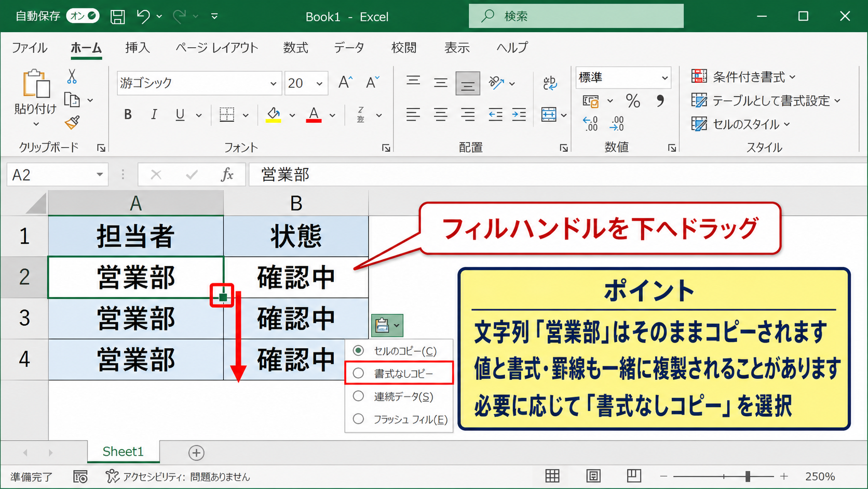Increase font size with larger A icon
This screenshot has height=489, width=868.
345,83
